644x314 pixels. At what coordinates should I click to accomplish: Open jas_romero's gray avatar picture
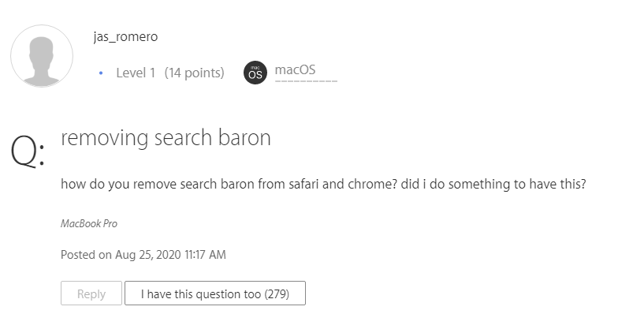click(x=42, y=56)
